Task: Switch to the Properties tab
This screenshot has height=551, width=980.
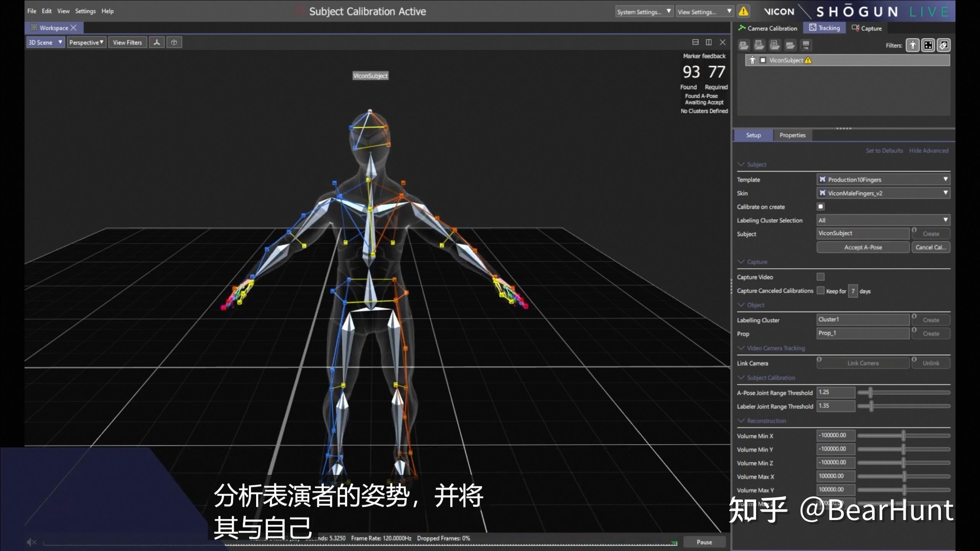Action: pos(792,135)
